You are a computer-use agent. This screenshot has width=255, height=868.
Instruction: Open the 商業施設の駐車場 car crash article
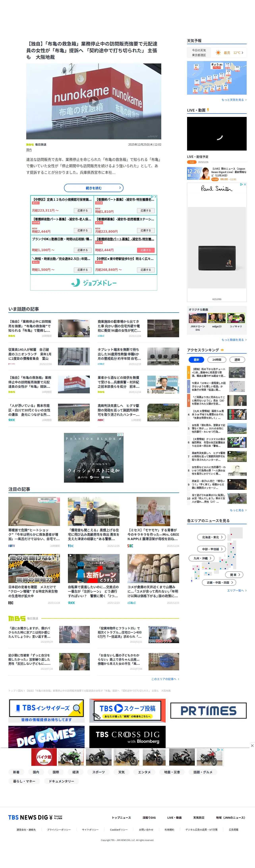click(x=138, y=328)
